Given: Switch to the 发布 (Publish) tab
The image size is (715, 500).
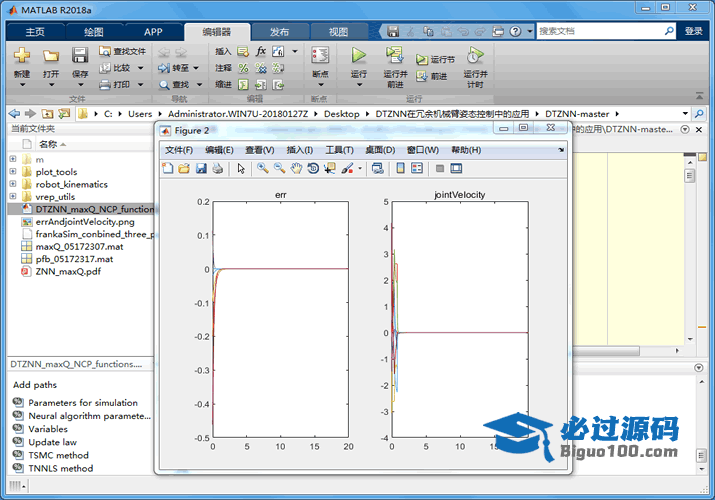Looking at the screenshot, I should [x=279, y=32].
